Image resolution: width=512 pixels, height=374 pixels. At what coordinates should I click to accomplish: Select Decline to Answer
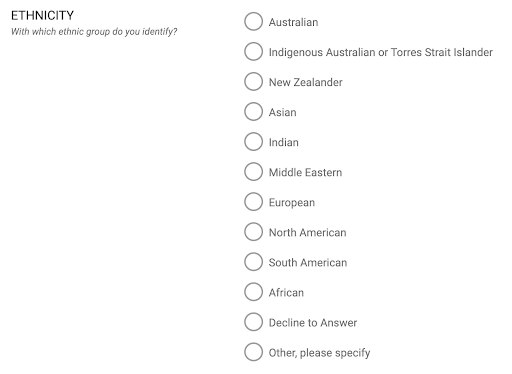[253, 322]
